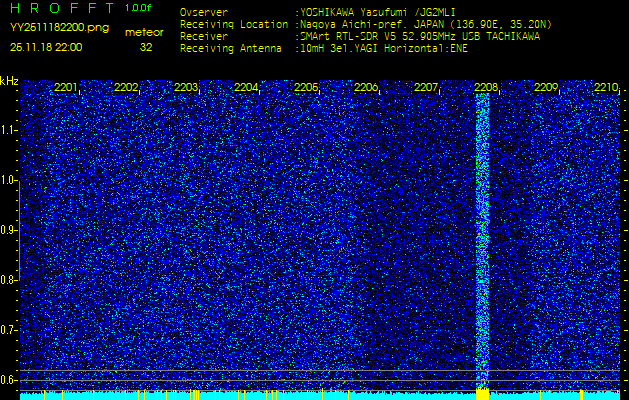This screenshot has height=400, width=629.
Task: Click the 2205 time marker
Action: tap(306, 87)
